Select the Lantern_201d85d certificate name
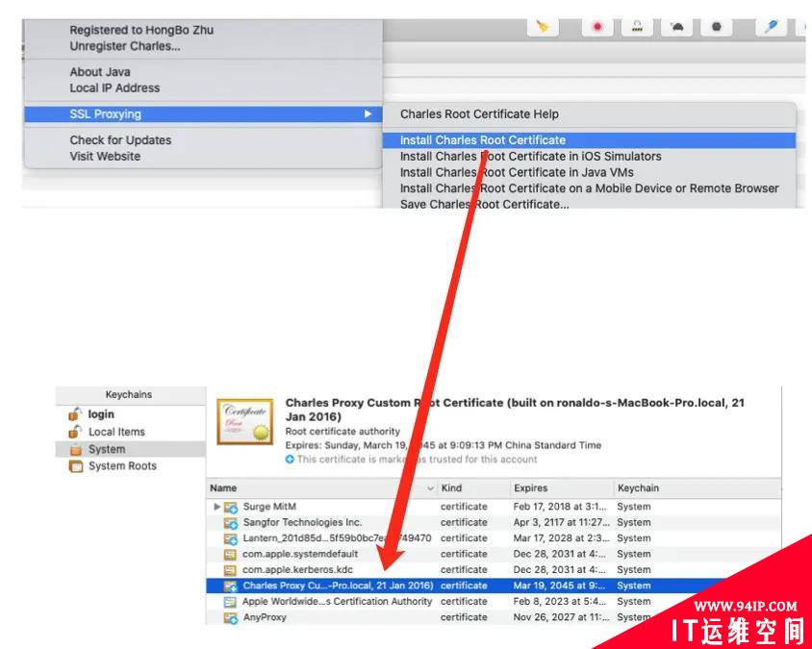Viewport: 812px width, 649px height. coord(337,538)
